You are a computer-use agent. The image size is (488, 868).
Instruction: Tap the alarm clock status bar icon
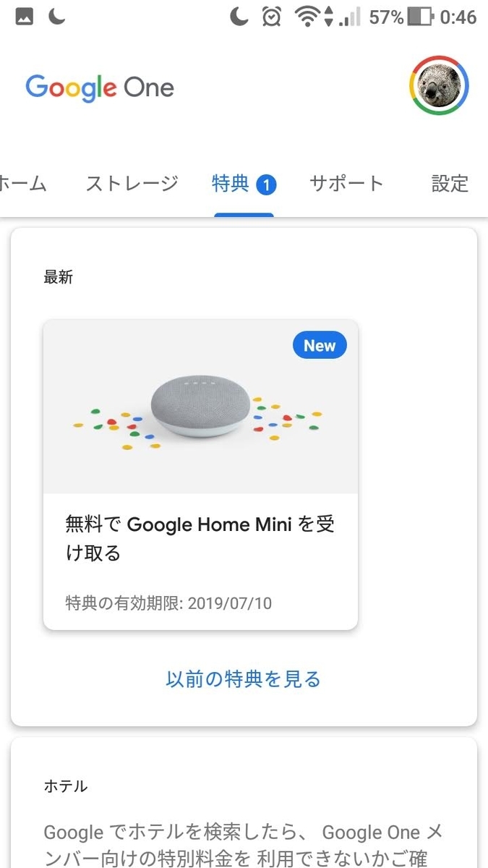(272, 16)
